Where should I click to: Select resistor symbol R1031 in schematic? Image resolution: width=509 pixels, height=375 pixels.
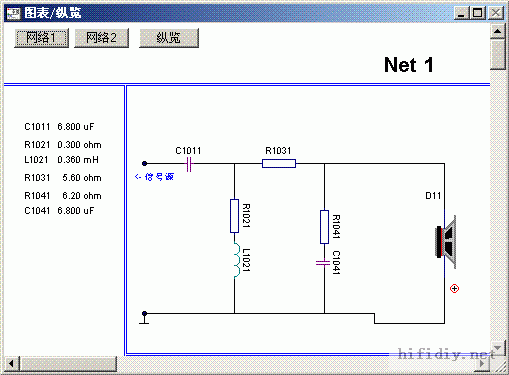(x=279, y=163)
